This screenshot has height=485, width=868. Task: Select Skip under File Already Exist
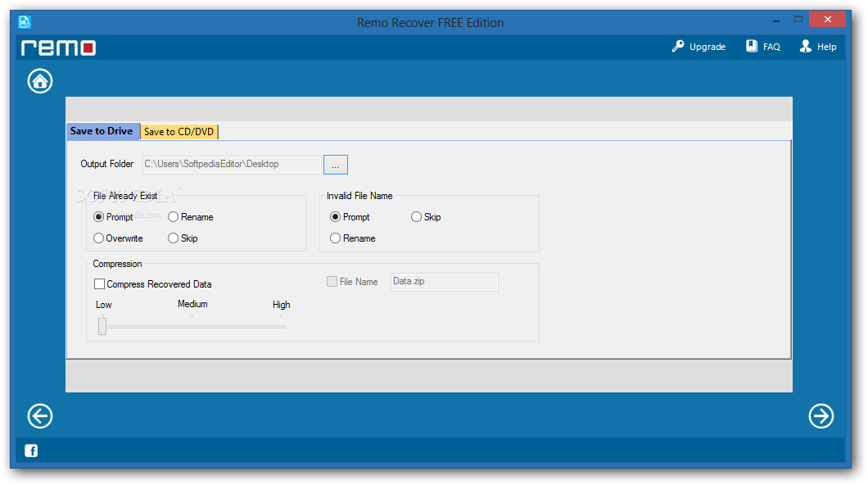(x=174, y=238)
